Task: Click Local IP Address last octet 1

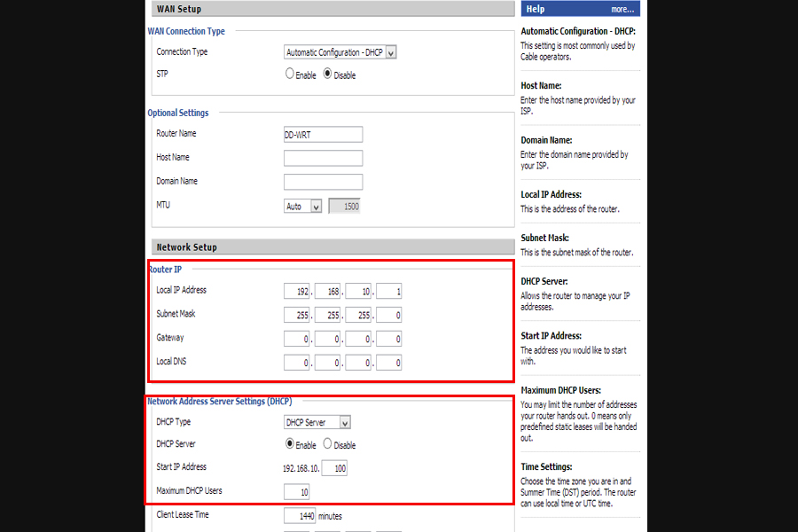Action: click(389, 291)
